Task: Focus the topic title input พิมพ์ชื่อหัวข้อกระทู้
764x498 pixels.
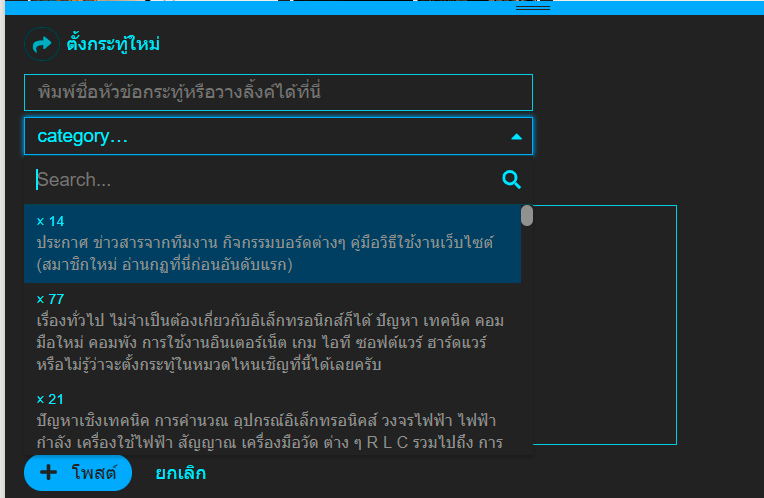Action: coord(278,93)
